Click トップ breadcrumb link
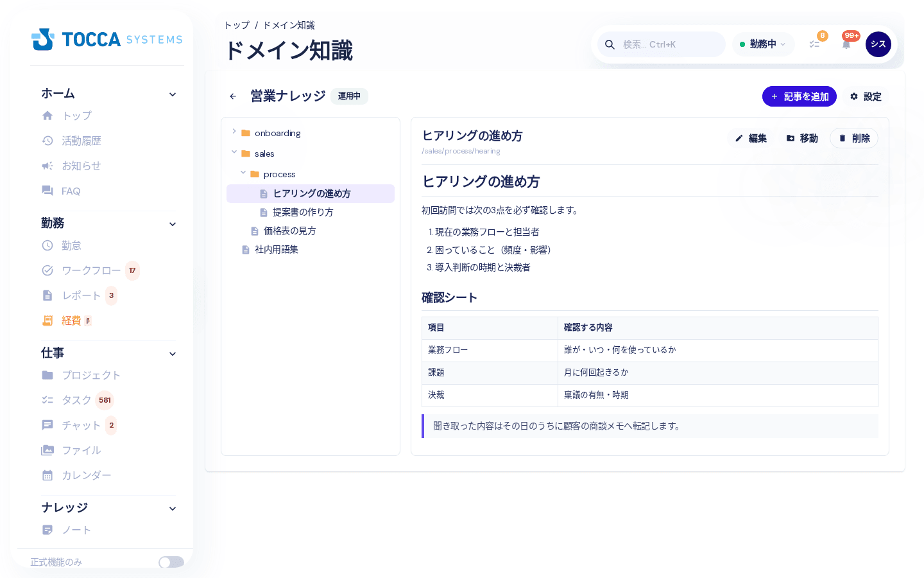Screen dimensions: 924x578 [237, 25]
